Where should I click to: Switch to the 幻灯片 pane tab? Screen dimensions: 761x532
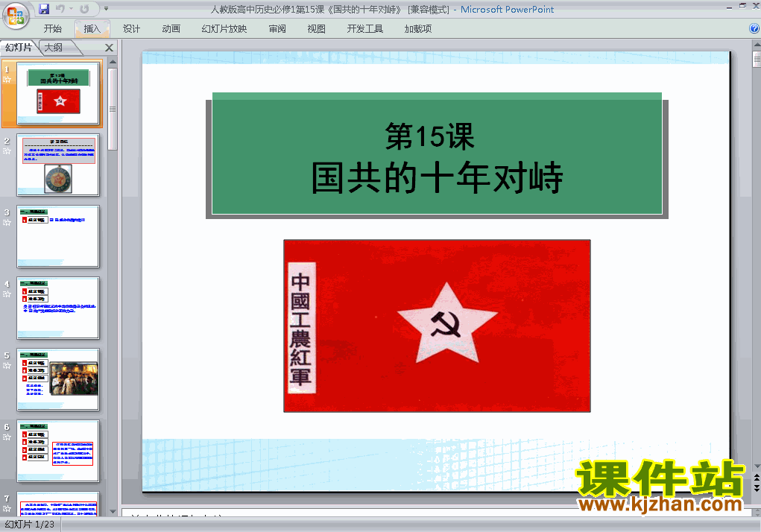coord(19,48)
